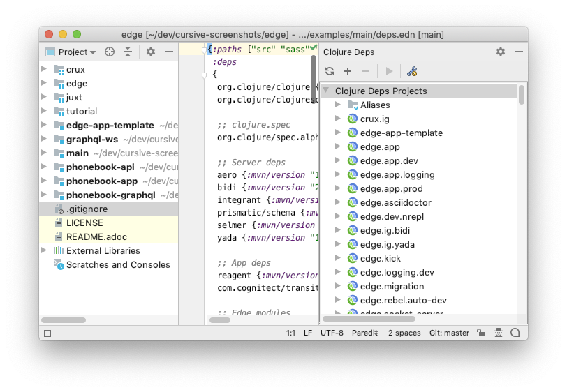Change LF line separator
The height and width of the screenshot is (392, 567).
click(308, 333)
